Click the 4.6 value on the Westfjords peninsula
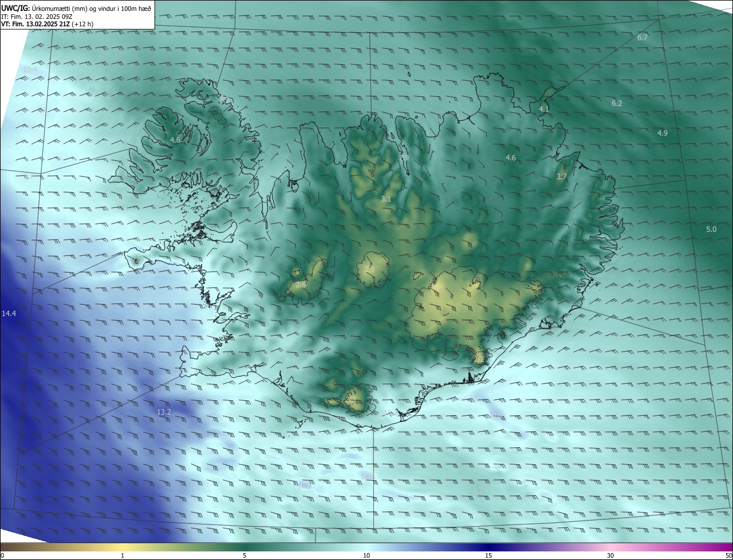733x560 pixels. pyautogui.click(x=175, y=140)
